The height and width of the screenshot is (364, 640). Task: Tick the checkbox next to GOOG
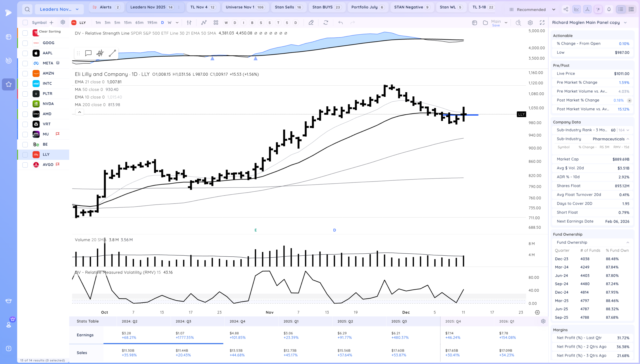[25, 43]
